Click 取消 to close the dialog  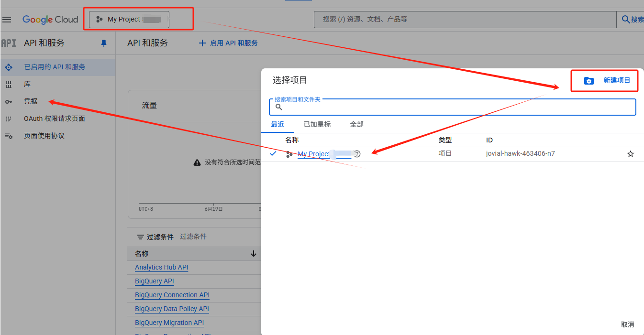click(x=627, y=324)
